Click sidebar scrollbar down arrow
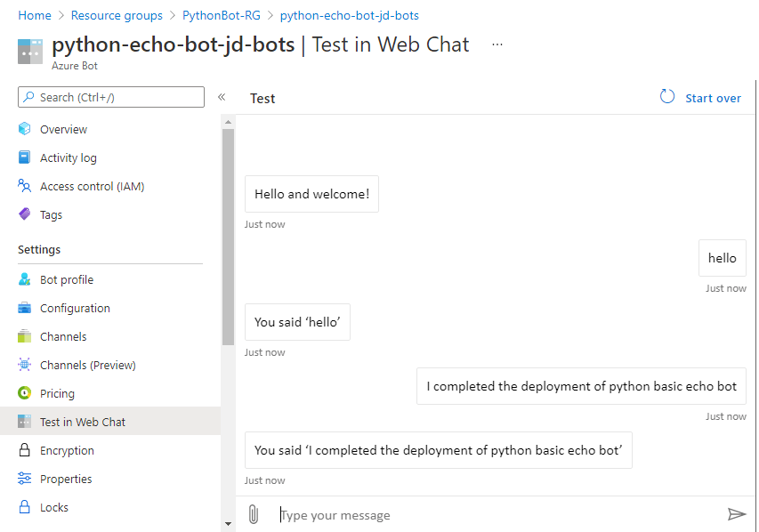Viewport: 759px width, 532px height. [228, 524]
